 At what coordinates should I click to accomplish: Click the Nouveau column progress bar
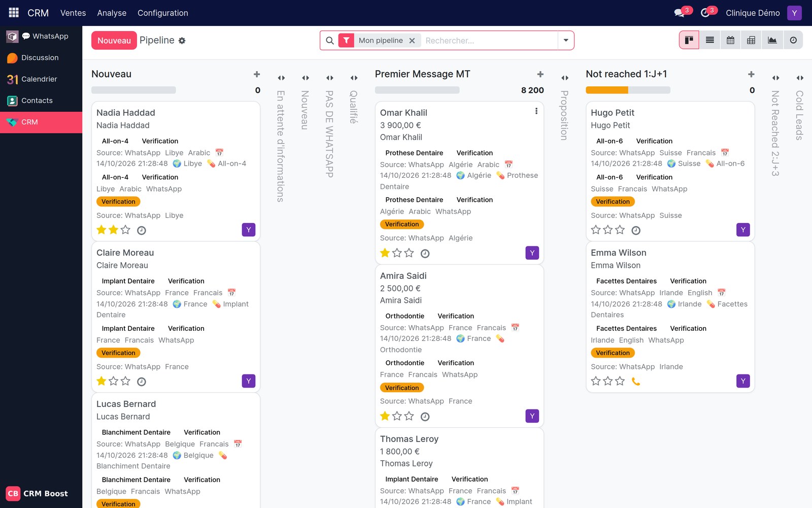133,90
